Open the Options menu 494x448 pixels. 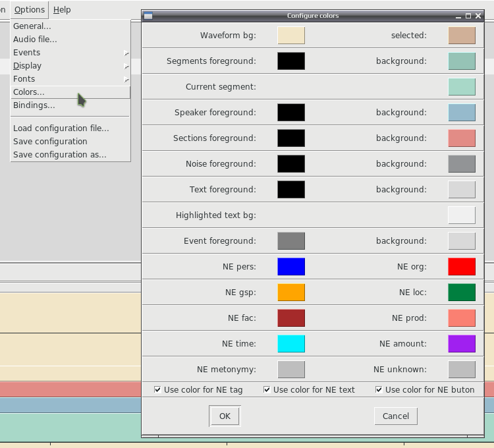30,10
